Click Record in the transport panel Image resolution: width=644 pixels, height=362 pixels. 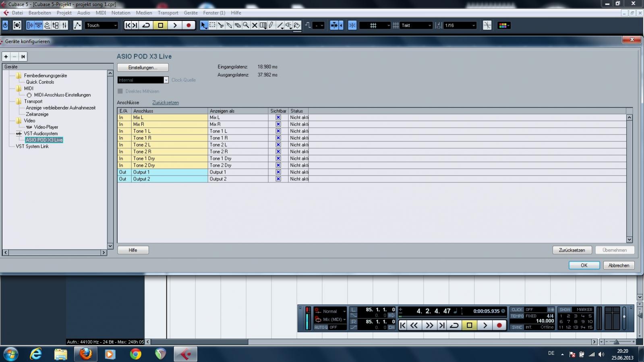coord(499,325)
